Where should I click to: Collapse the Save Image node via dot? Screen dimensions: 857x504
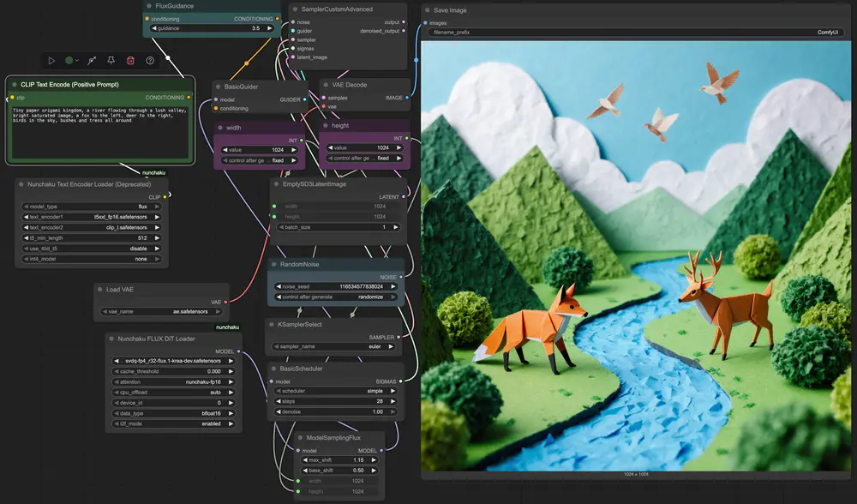pos(426,10)
